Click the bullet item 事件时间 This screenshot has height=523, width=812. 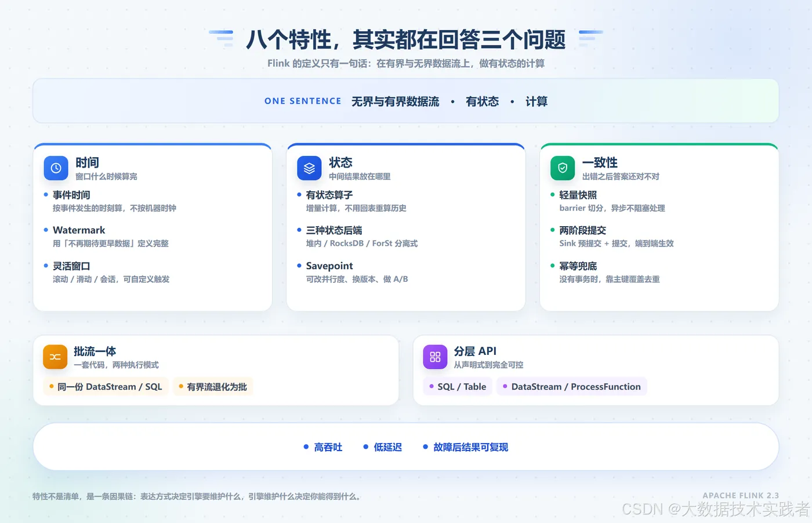pos(71,195)
